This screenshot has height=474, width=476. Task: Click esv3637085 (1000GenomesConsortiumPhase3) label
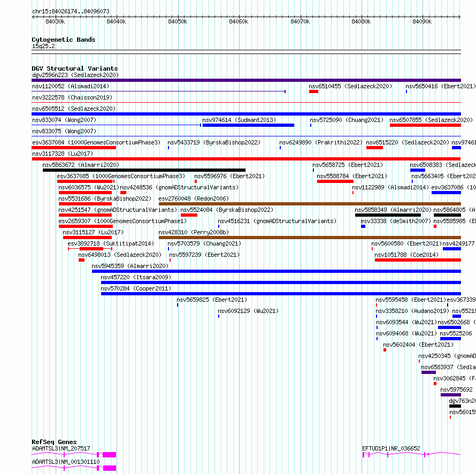tap(121, 176)
